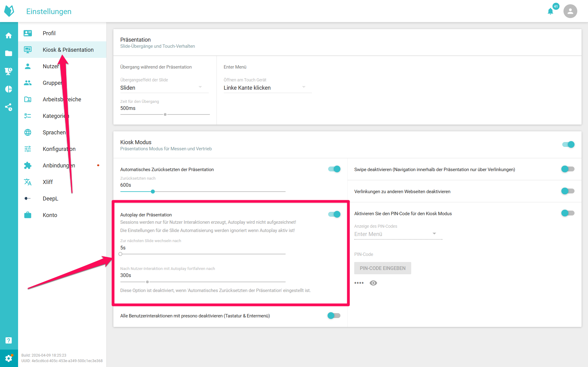Disable Autoplay der Präsentation switch

pyautogui.click(x=334, y=214)
